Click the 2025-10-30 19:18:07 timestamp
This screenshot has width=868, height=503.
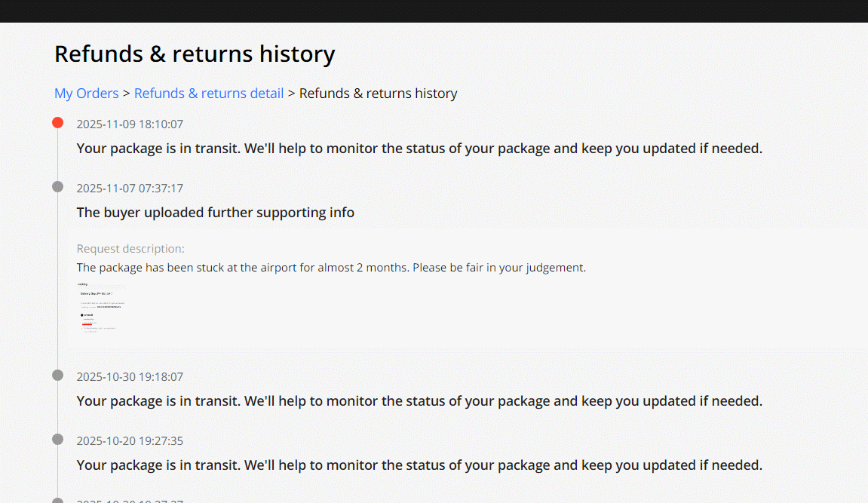[130, 377]
